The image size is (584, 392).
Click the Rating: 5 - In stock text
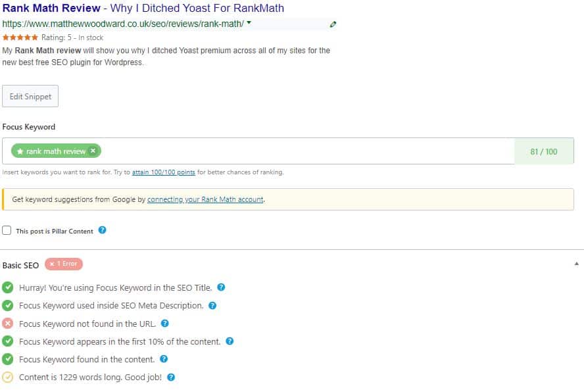72,37
